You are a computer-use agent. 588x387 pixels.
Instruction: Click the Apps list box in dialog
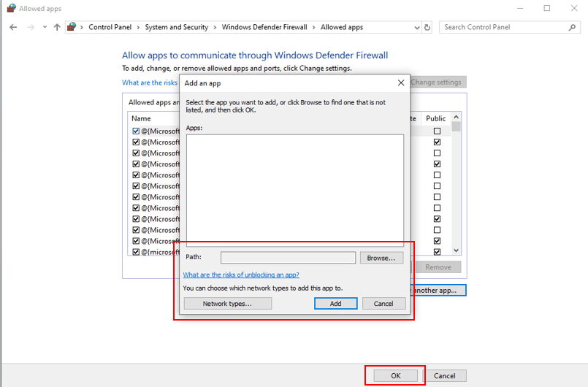pyautogui.click(x=295, y=191)
